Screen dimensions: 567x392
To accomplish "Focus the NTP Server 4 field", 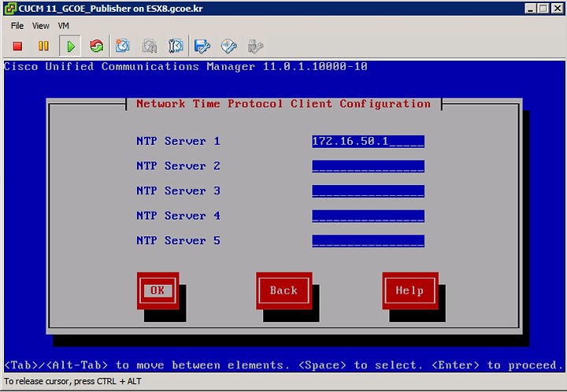I will tap(368, 216).
